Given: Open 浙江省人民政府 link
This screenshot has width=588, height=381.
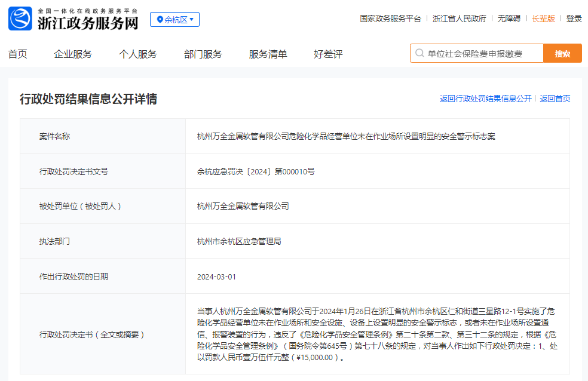Looking at the screenshot, I should click(459, 19).
